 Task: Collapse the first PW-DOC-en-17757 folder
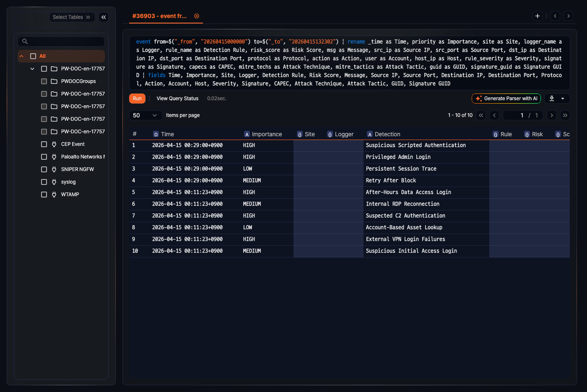32,69
